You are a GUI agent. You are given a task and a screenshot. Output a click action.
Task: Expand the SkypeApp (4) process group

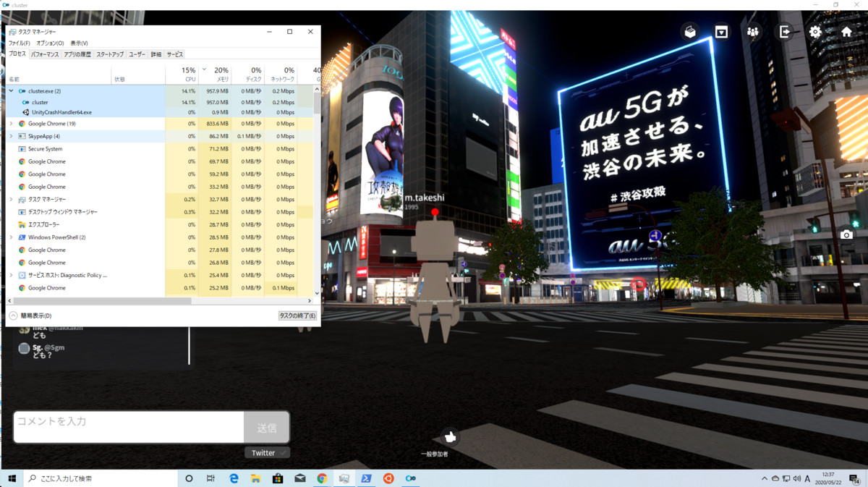[x=11, y=136]
